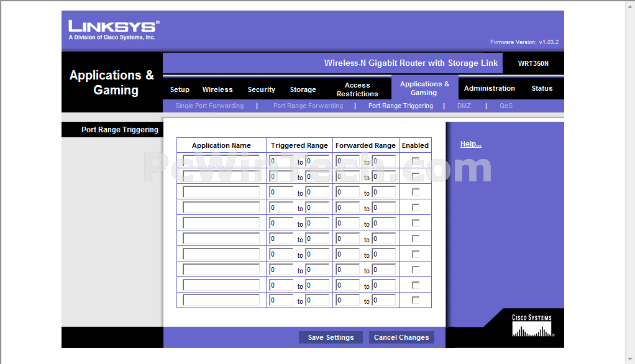Click the browser scrollbar down arrow
The image size is (635, 364).
[x=631, y=359]
